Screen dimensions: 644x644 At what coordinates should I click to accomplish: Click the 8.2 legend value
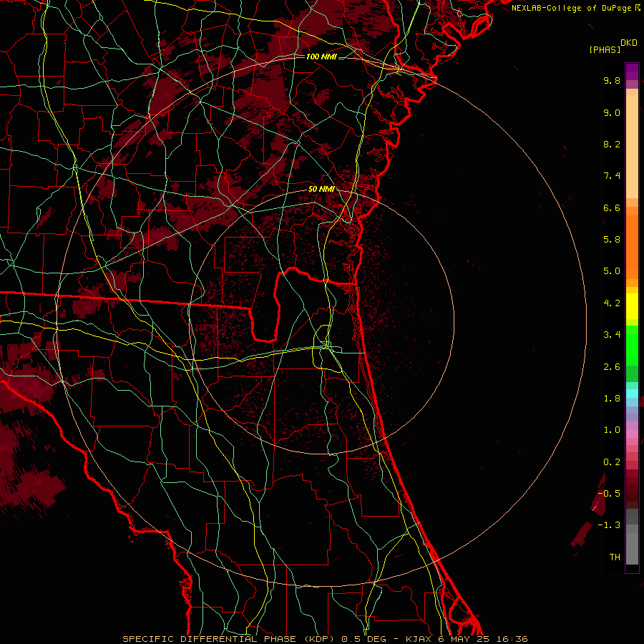point(612,144)
